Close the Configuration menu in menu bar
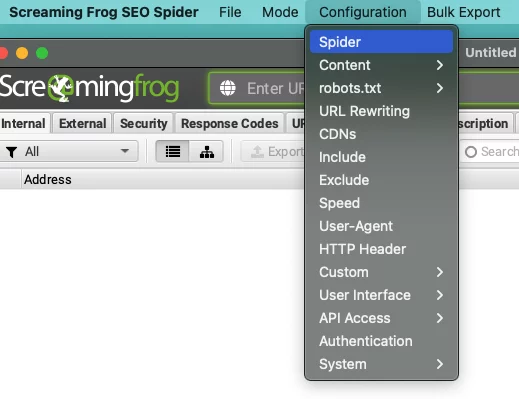Image resolution: width=519 pixels, height=399 pixels. pos(363,12)
